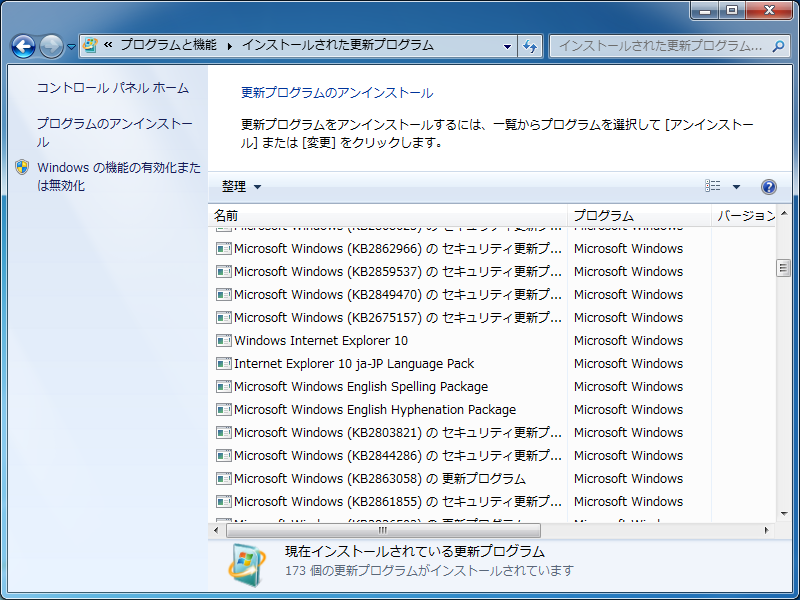The image size is (800, 600).
Task: Minimize the installed updates window
Action: click(x=705, y=10)
